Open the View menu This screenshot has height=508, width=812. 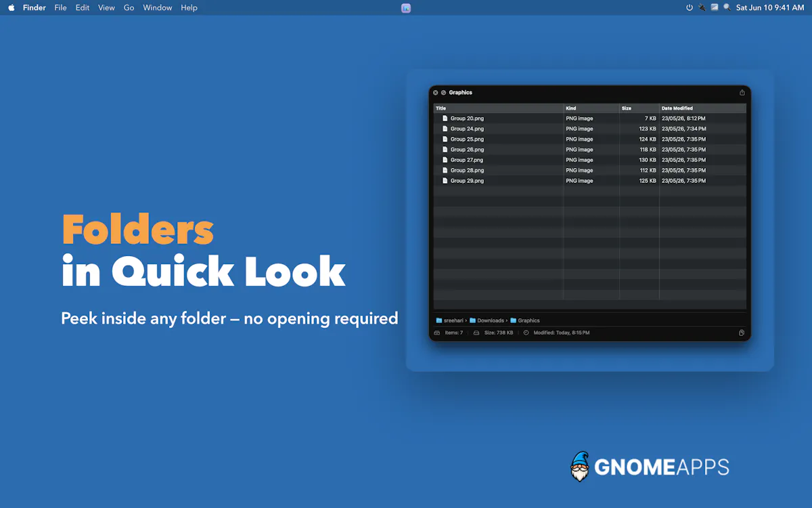click(x=106, y=7)
